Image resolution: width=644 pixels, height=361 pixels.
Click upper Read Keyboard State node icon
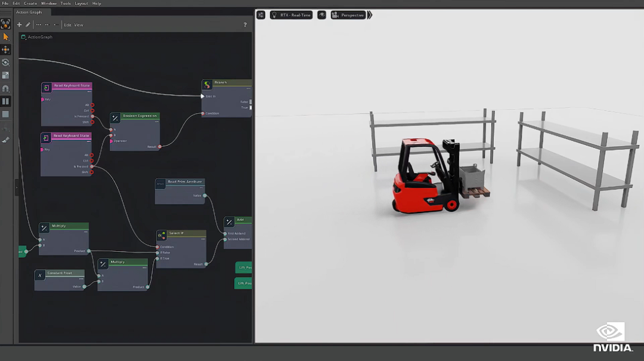click(x=47, y=88)
